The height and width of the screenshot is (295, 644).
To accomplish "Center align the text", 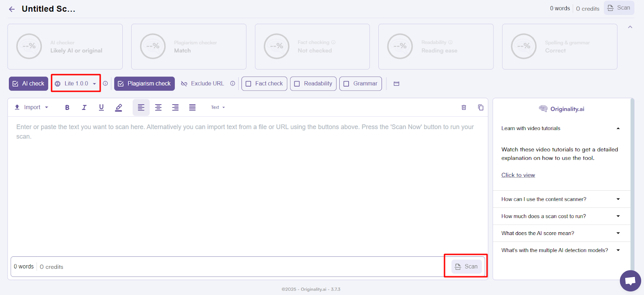I will [158, 107].
